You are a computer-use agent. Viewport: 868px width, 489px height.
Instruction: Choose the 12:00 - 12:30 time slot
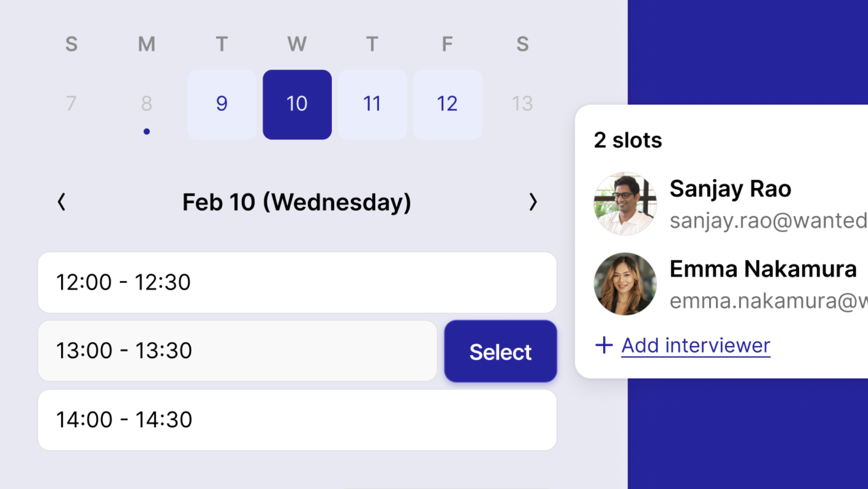[x=297, y=282]
